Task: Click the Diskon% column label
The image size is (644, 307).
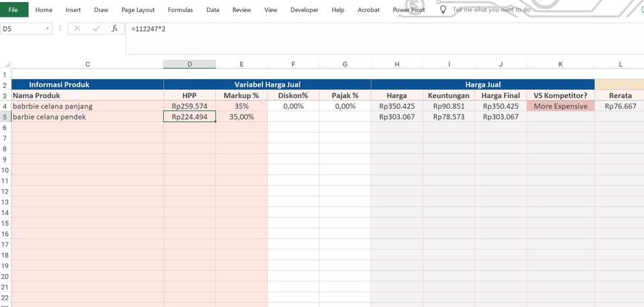Action: (x=293, y=95)
